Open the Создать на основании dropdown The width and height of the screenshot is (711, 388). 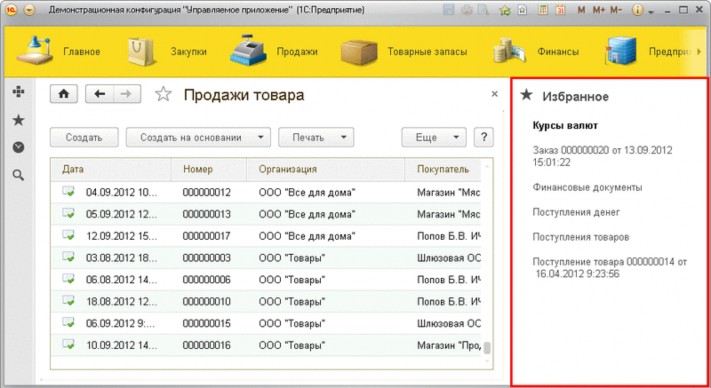click(198, 137)
